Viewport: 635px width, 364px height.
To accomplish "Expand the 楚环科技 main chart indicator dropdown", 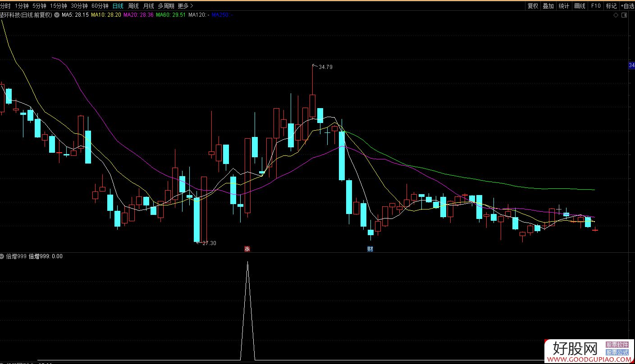I will (57, 15).
